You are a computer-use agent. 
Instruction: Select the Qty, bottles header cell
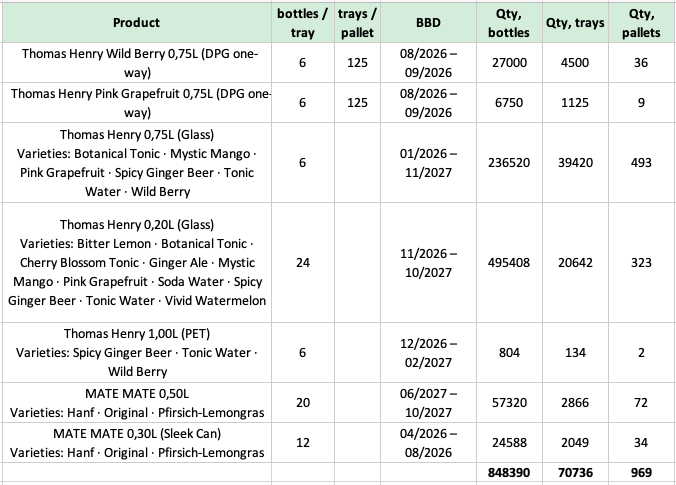click(509, 23)
